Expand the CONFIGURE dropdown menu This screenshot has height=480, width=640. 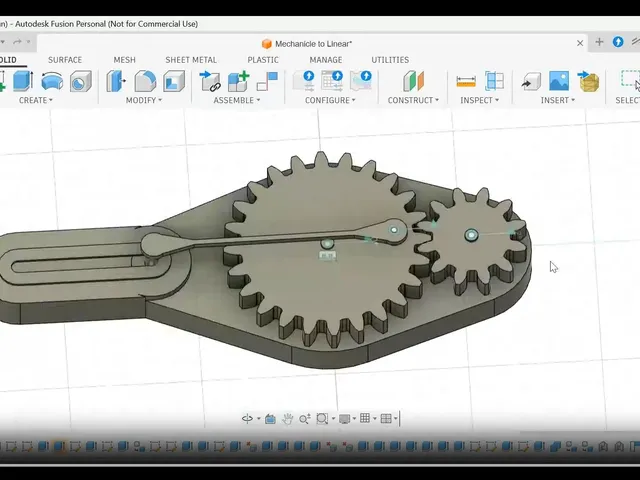330,100
